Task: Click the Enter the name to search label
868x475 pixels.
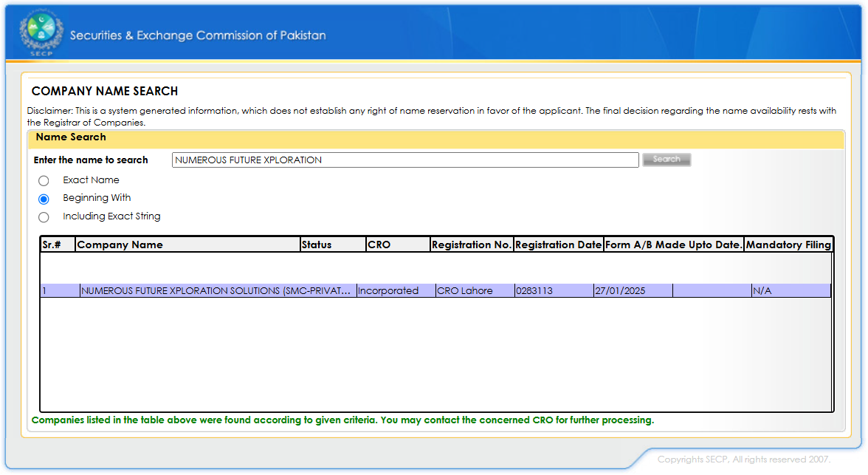Action: point(91,160)
